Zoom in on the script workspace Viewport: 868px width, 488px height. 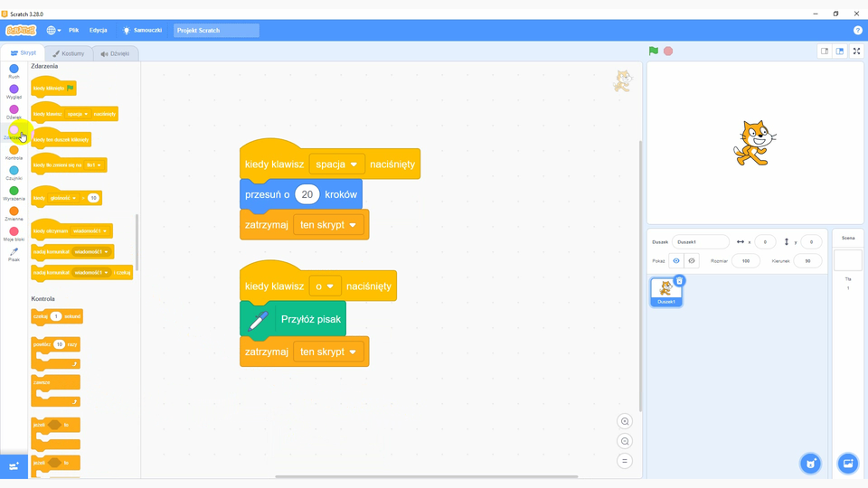pos(625,421)
